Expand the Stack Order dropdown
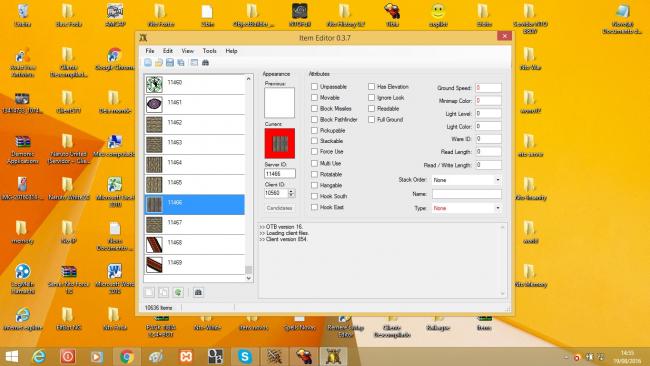 [497, 180]
